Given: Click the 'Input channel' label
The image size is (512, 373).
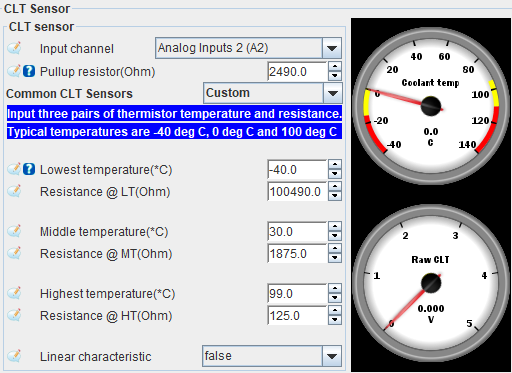Looking at the screenshot, I should tap(77, 49).
